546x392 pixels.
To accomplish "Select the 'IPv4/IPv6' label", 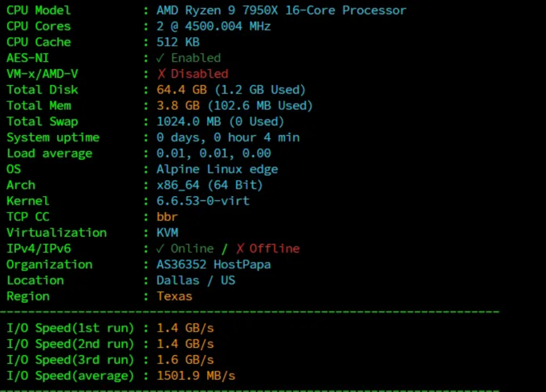I will 38,249.
